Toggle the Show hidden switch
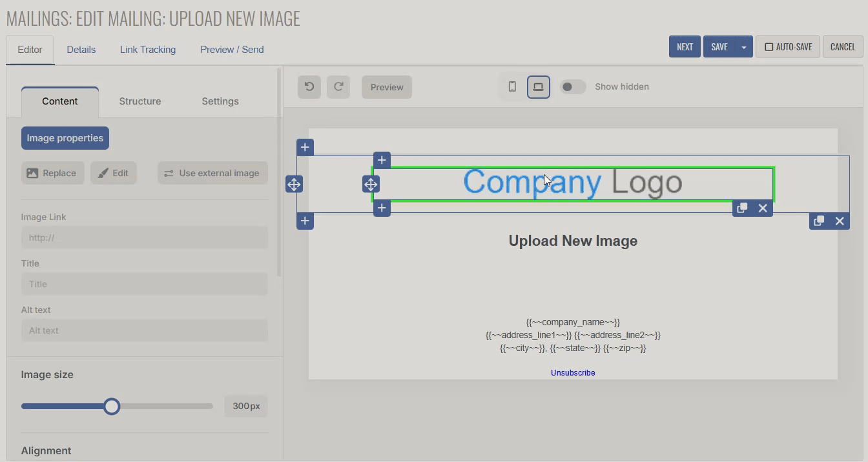The image size is (868, 462). tap(572, 86)
